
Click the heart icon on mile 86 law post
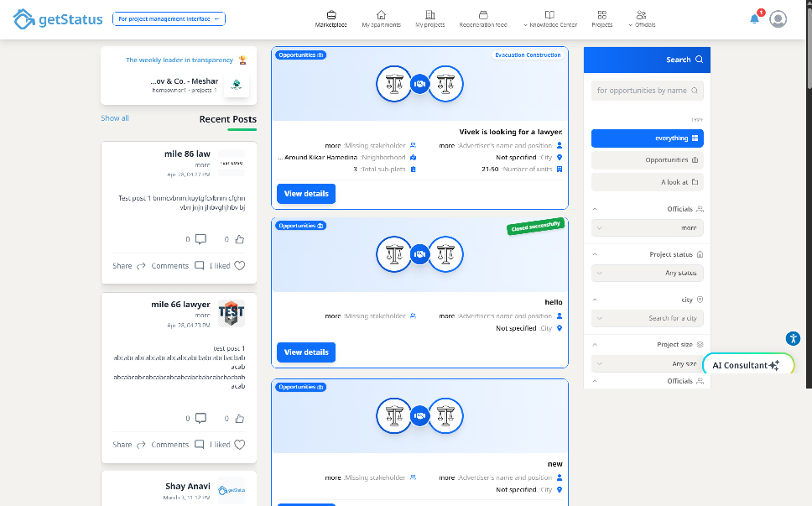239,266
